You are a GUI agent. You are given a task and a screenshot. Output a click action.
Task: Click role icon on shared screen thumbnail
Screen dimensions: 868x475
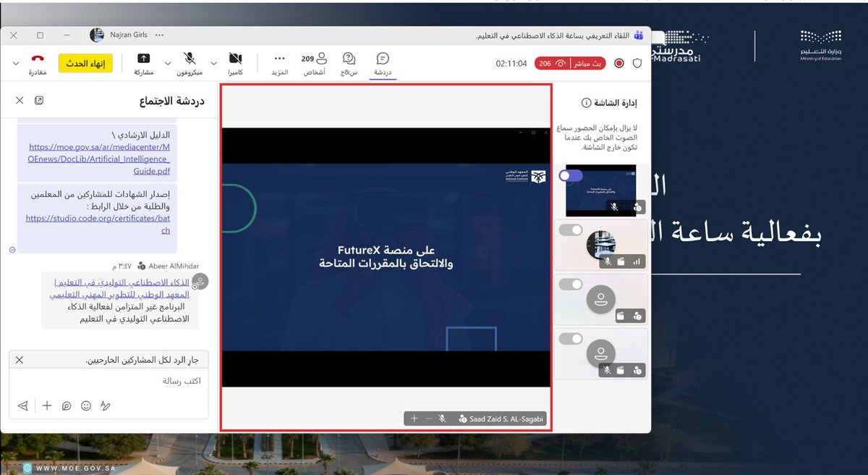[x=637, y=207]
